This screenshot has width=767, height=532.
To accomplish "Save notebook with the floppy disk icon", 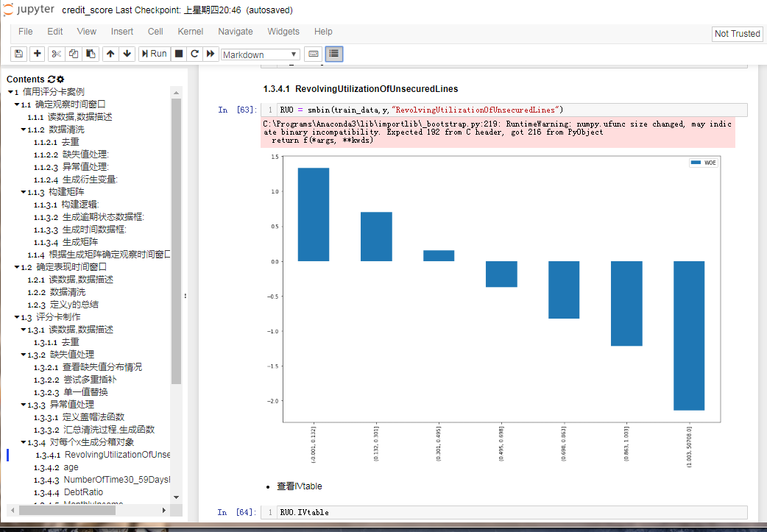I will click(18, 54).
